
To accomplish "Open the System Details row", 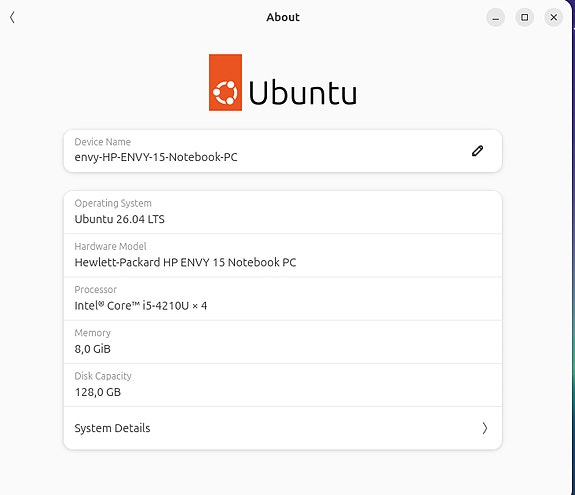I will coord(283,428).
